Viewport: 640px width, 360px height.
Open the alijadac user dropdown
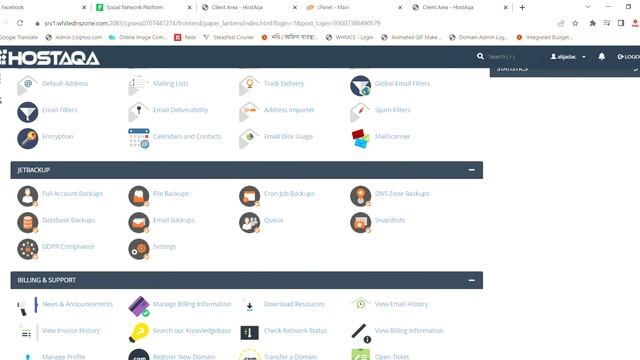tap(568, 57)
